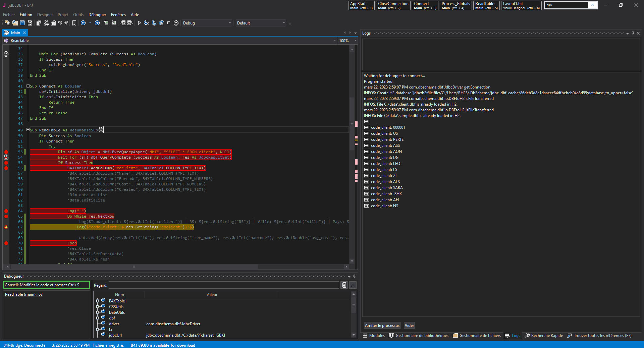Switch to Gestionnaire de bibliothèques tab
644x348 pixels.
(x=418, y=336)
